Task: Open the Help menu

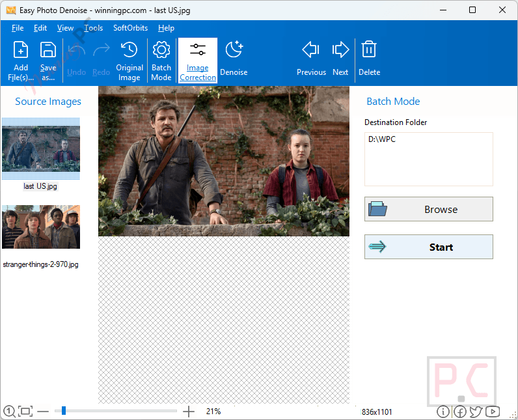Action: [166, 28]
